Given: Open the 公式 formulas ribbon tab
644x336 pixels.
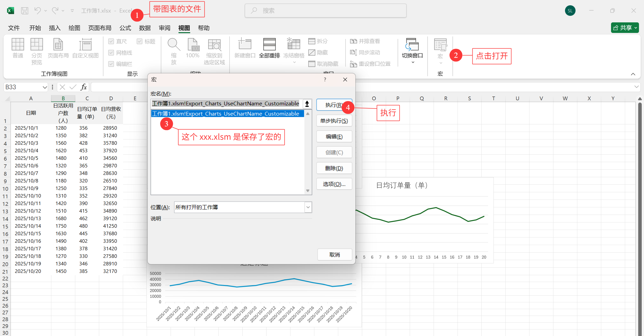Looking at the screenshot, I should (x=125, y=28).
